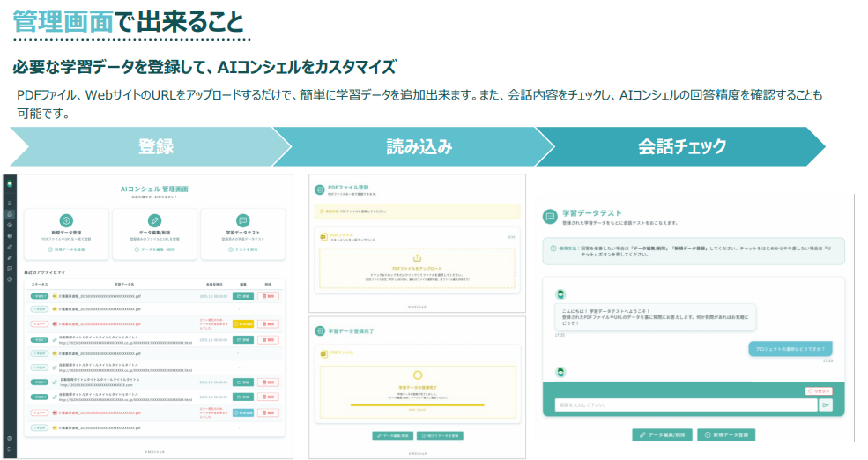Open データを編集・削除 link on middle card

[154, 249]
